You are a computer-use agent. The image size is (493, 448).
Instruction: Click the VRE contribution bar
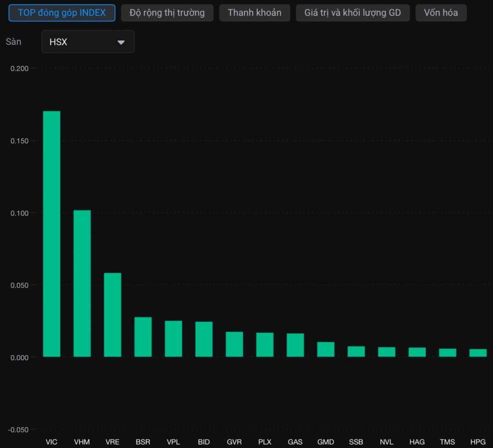113,315
